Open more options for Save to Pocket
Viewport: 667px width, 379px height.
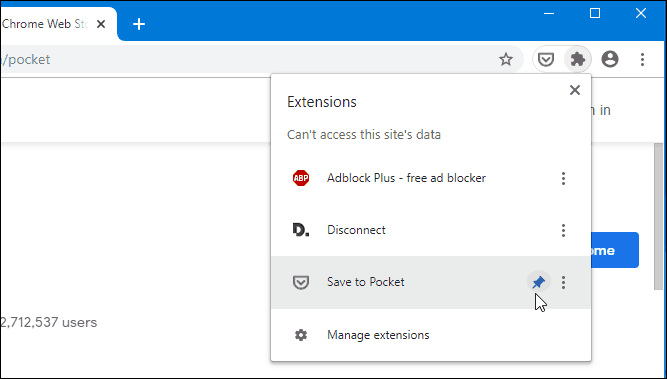coord(563,282)
